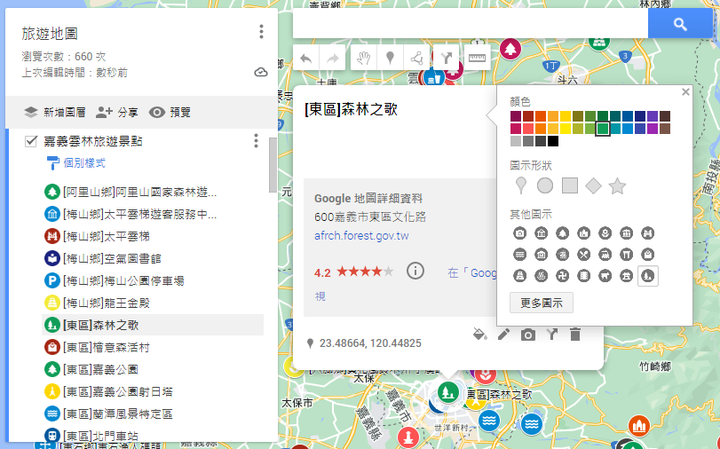Select the highlighted forest trees icon

click(x=648, y=276)
